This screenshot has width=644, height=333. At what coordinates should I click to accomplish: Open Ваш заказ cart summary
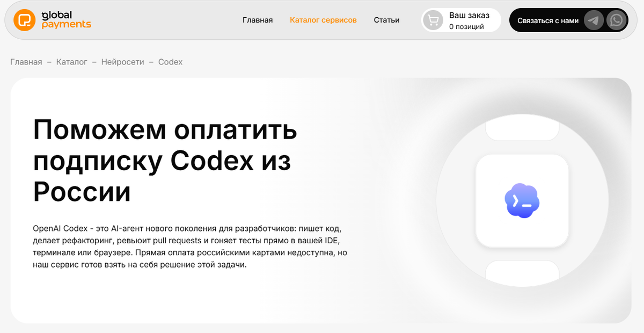pyautogui.click(x=462, y=20)
